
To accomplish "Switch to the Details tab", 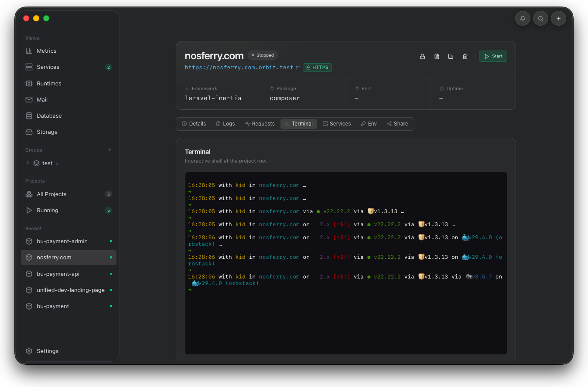I will pos(194,124).
